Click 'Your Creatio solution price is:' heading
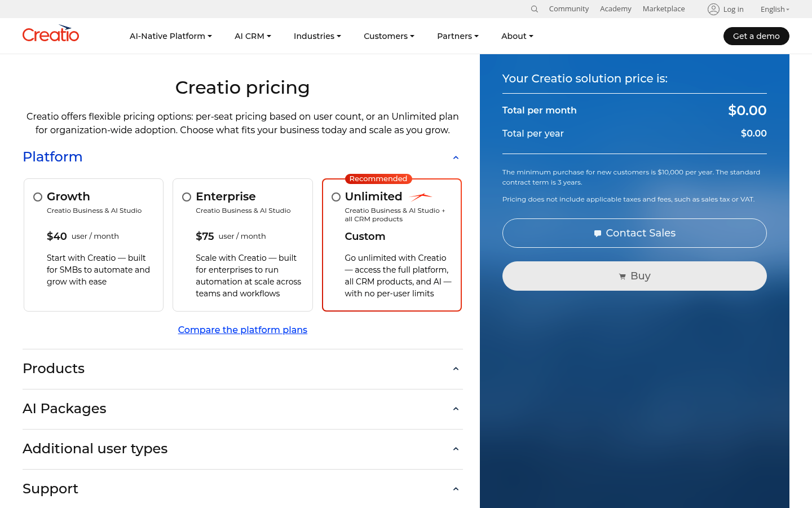Screen dimensions: 812x508 pos(585,78)
